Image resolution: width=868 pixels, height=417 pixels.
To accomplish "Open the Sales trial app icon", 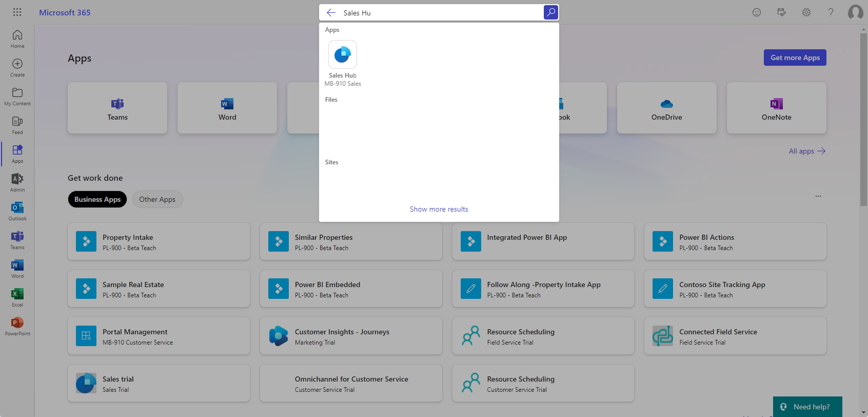I will click(x=86, y=383).
